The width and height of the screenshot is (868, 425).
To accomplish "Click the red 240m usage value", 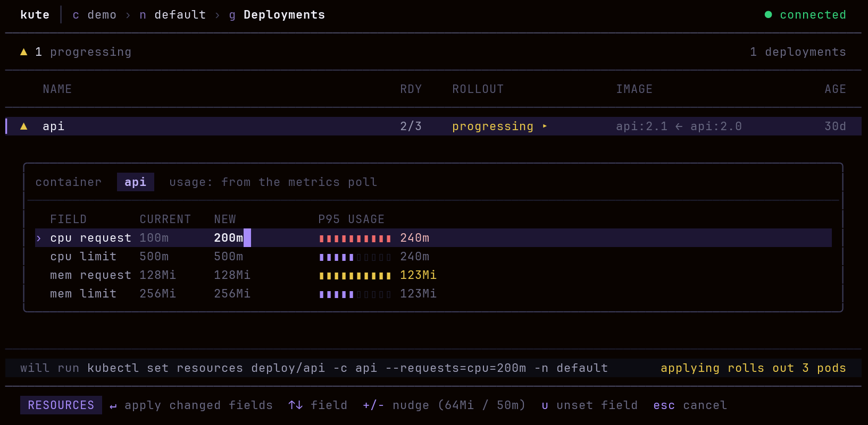I will 414,238.
